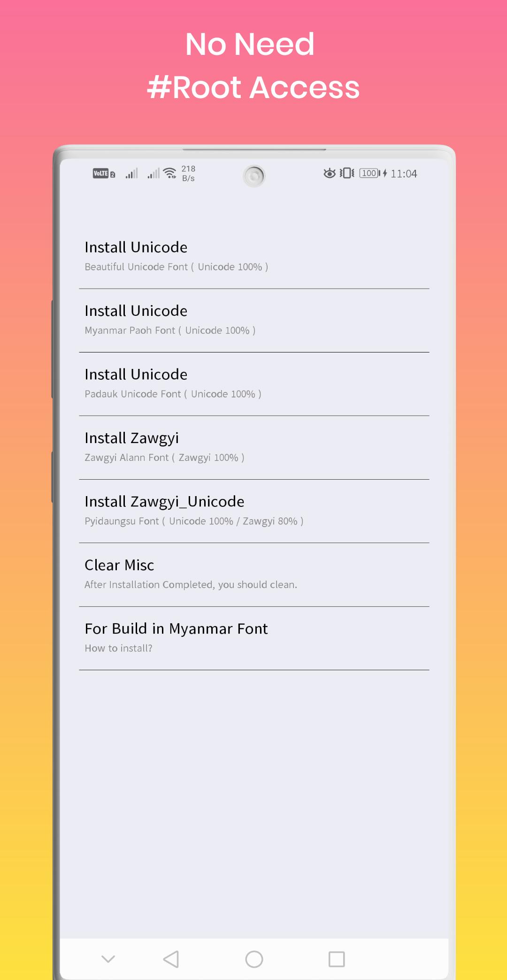Tap the front camera punch-hole
The width and height of the screenshot is (507, 980).
[254, 176]
